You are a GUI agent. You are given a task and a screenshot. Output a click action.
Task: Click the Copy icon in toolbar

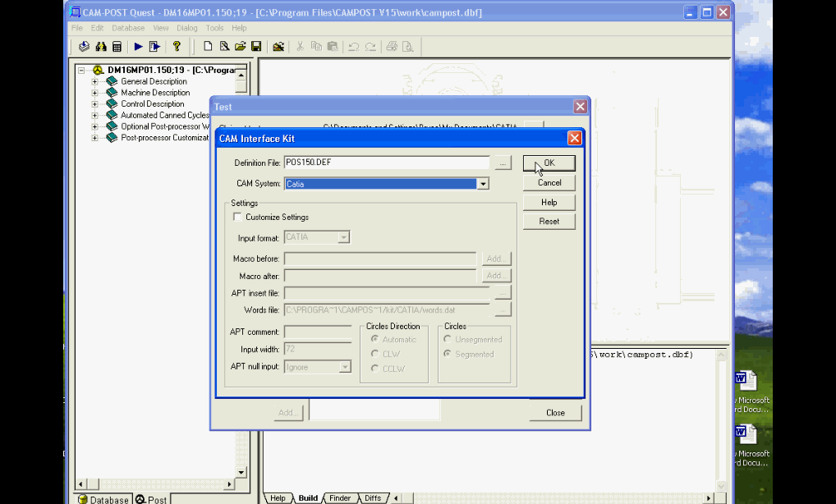pos(316,46)
